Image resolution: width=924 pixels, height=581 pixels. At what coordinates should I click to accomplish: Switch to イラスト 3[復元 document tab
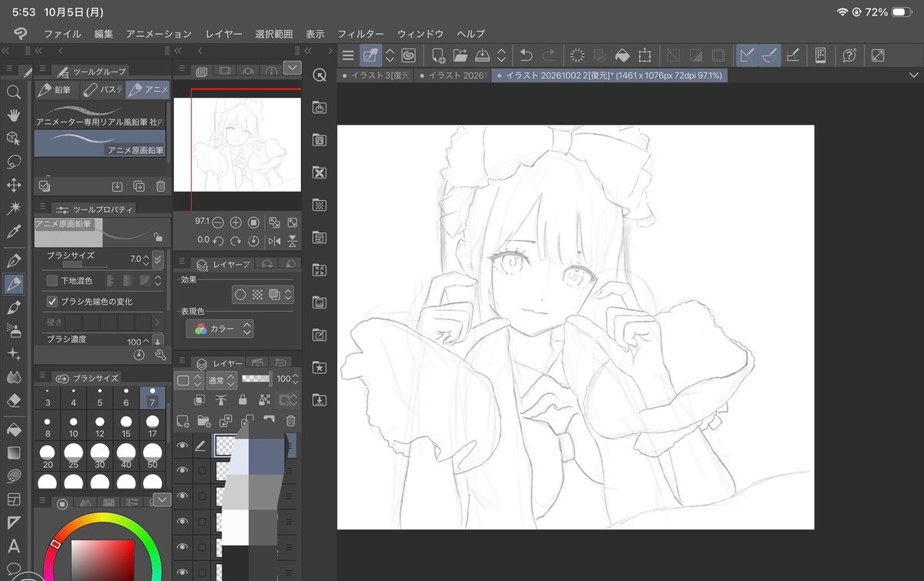376,75
